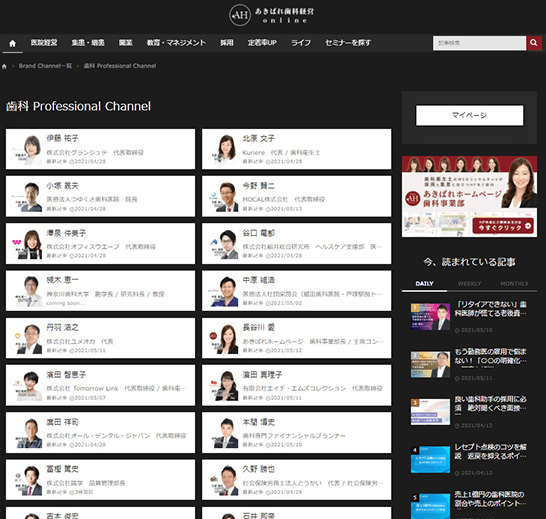Go to 教育・マネジメント section
This screenshot has height=519, width=546.
coord(176,43)
